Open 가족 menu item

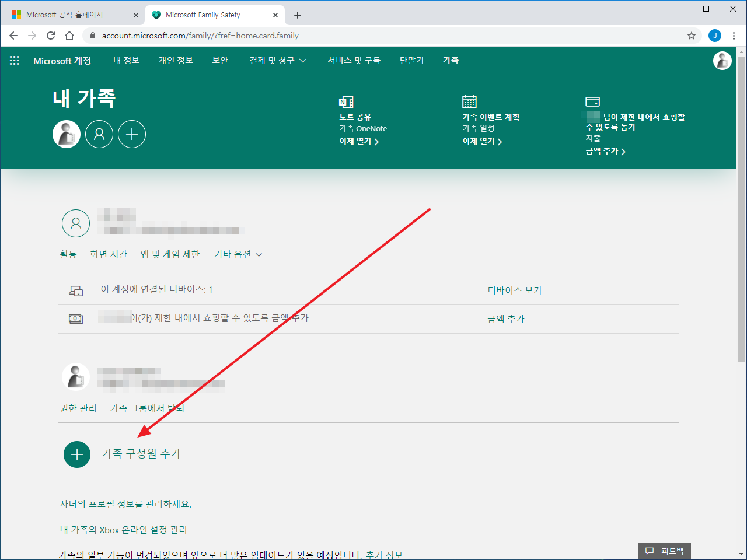[451, 61]
